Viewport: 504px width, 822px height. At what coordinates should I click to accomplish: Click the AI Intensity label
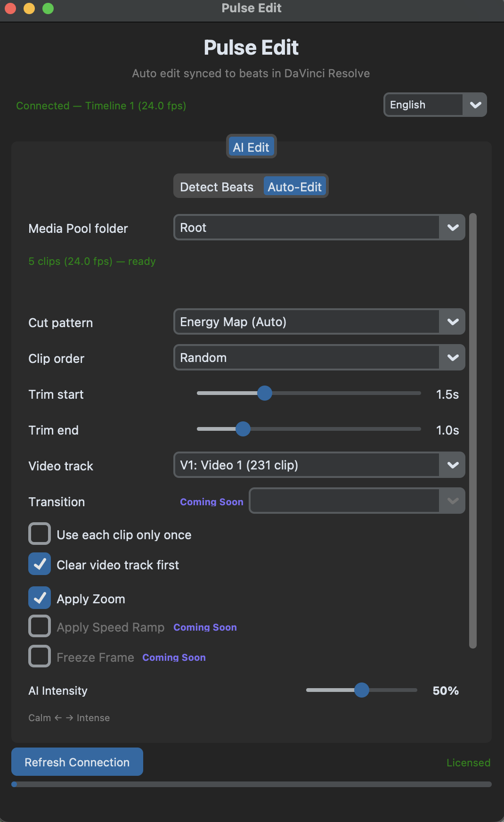tap(58, 691)
